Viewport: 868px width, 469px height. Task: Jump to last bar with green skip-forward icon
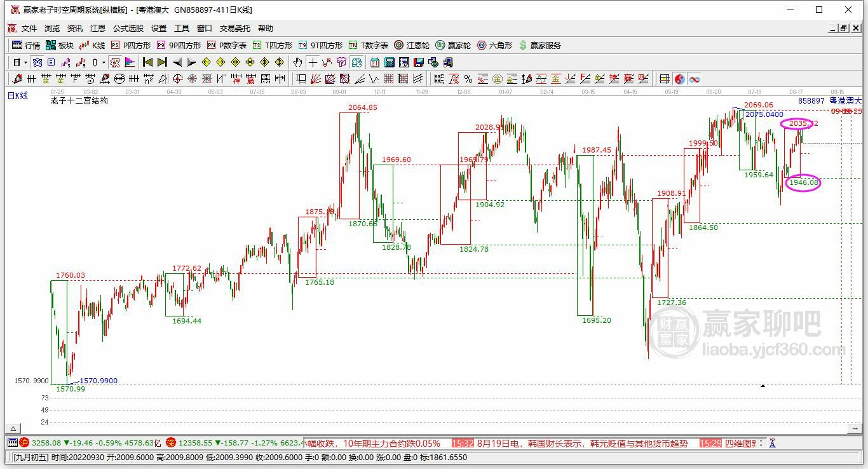coord(162,62)
